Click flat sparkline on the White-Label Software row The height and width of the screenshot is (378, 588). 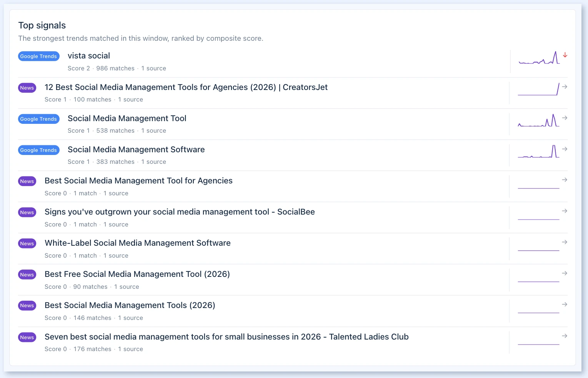coord(539,250)
